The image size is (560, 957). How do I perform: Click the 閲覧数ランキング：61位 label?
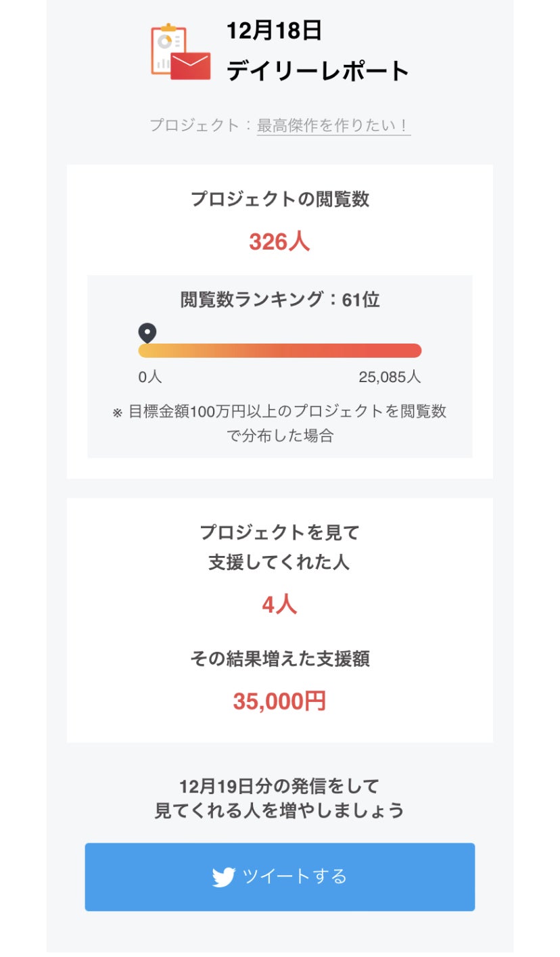[279, 300]
